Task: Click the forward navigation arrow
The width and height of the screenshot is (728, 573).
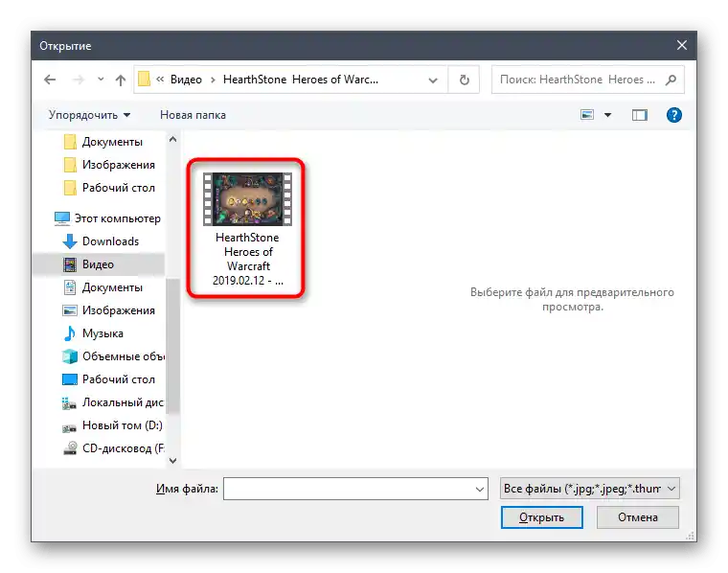Action: [x=78, y=80]
